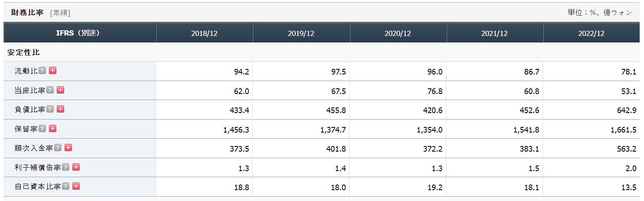Click the 流動比 row label
The height and width of the screenshot is (201, 644).
tap(26, 71)
